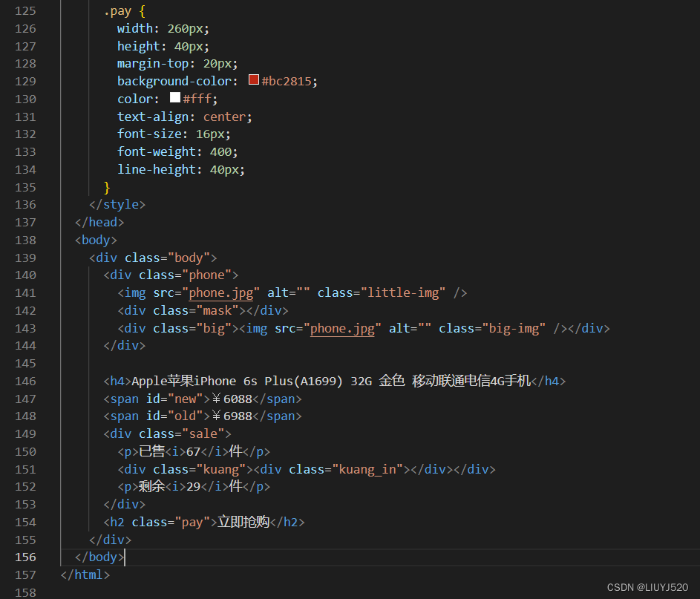Click the number 29 on line 152
This screenshot has height=599, width=700.
point(193,486)
